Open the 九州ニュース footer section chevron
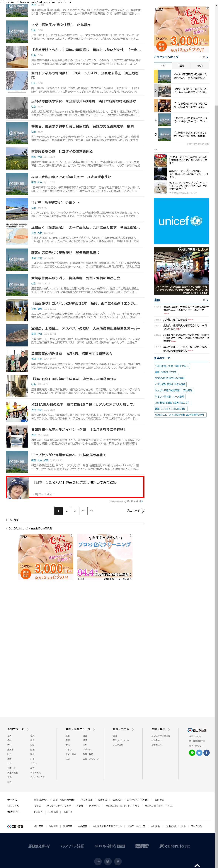 coord(28,729)
